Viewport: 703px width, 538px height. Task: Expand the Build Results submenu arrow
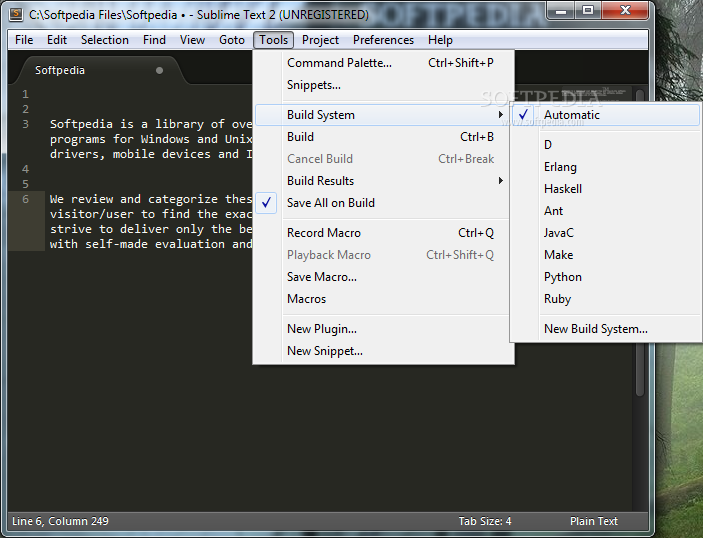pyautogui.click(x=500, y=181)
